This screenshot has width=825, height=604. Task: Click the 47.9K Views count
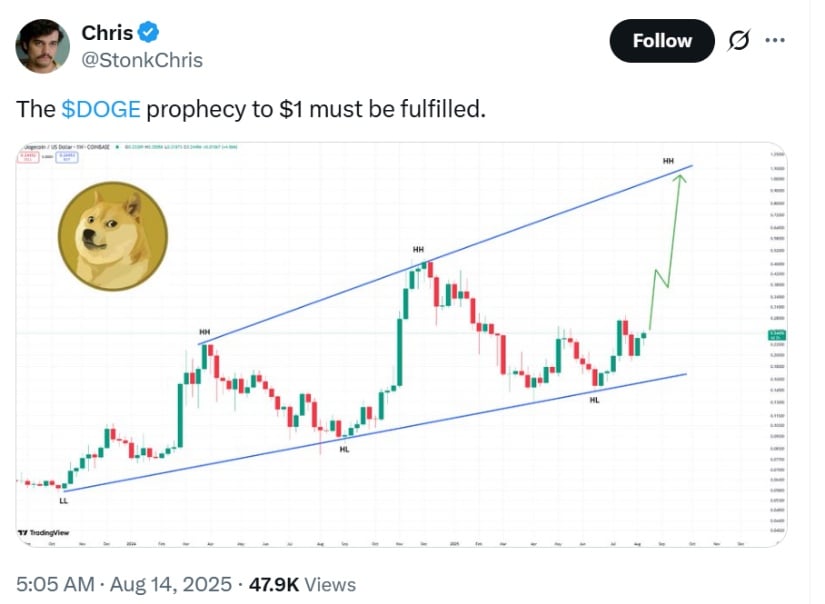point(303,585)
